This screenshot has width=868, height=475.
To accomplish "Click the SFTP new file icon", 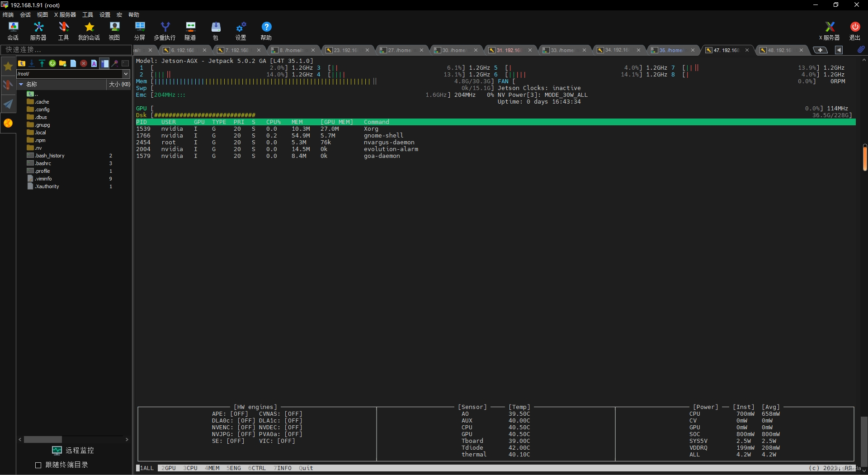I will click(73, 63).
